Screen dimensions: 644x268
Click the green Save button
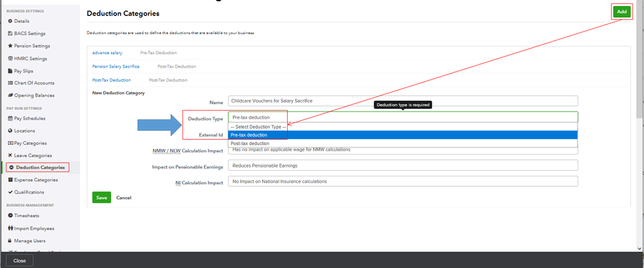tap(101, 198)
